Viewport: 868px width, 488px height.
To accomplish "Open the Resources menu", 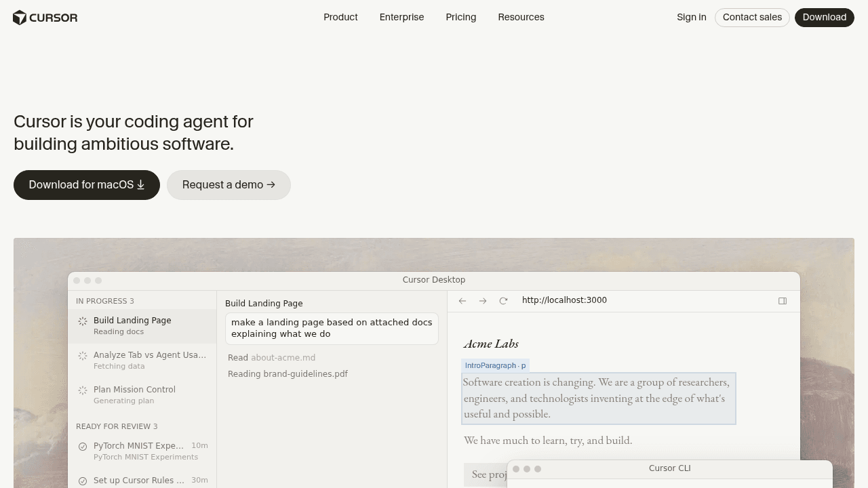I will [521, 17].
